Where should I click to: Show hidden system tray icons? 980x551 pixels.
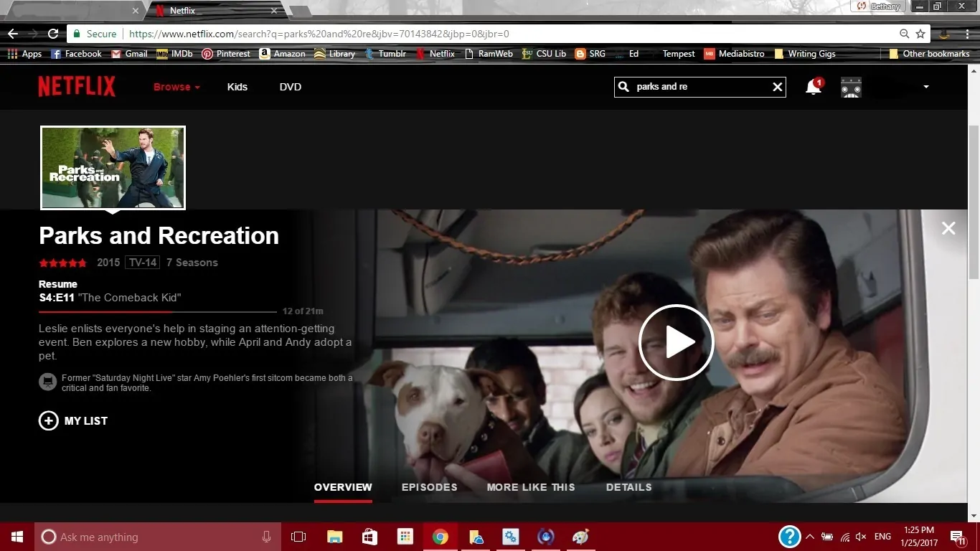click(x=810, y=537)
